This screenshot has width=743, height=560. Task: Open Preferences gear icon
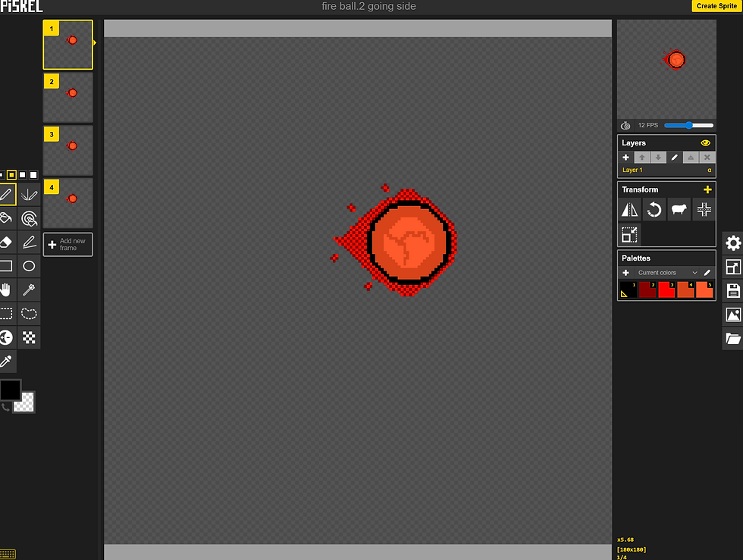(733, 243)
